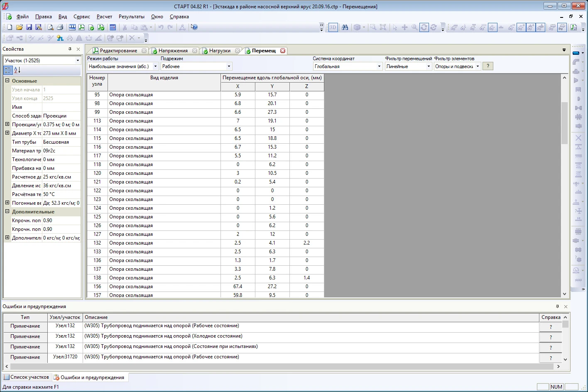
Task: Click the ? help button beside Фильтр элементов
Action: (x=488, y=66)
